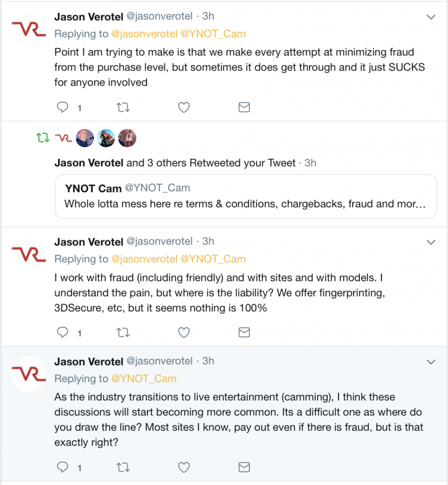448x485 pixels.
Task: Open Jason Verotel's name on the first tweet
Action: click(x=89, y=17)
